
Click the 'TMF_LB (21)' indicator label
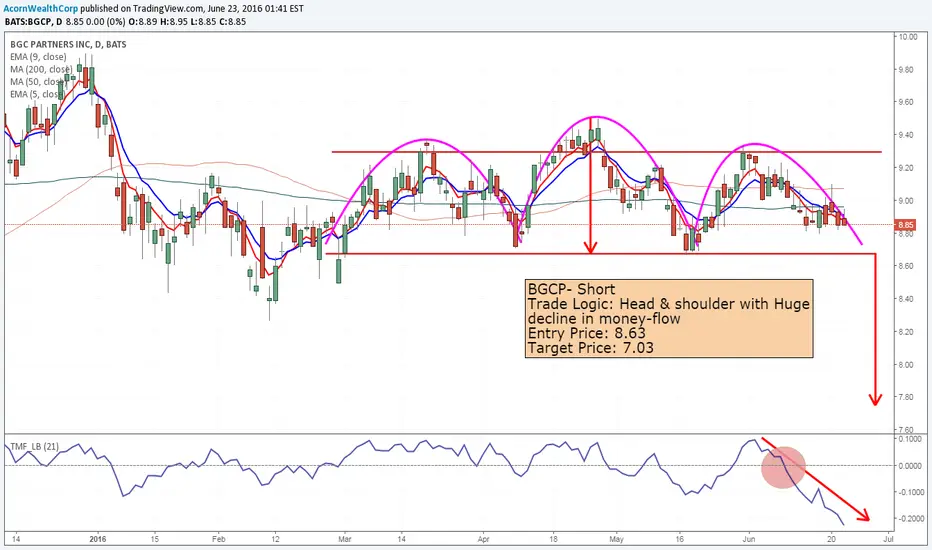34,446
